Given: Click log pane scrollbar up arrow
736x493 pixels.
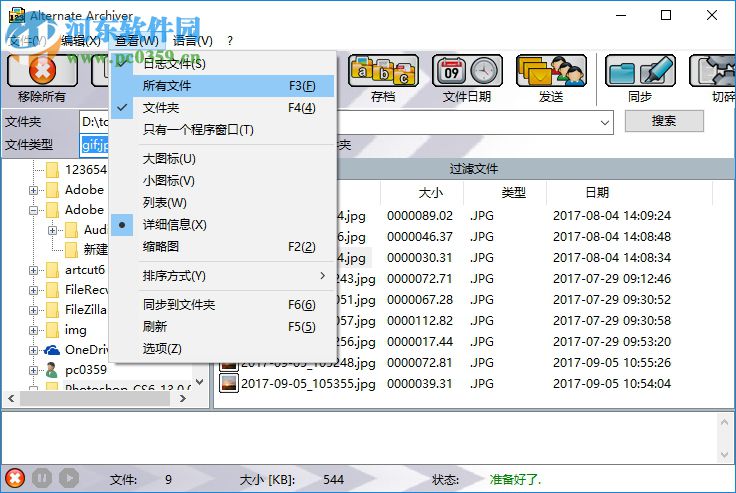Looking at the screenshot, I should pos(724,422).
